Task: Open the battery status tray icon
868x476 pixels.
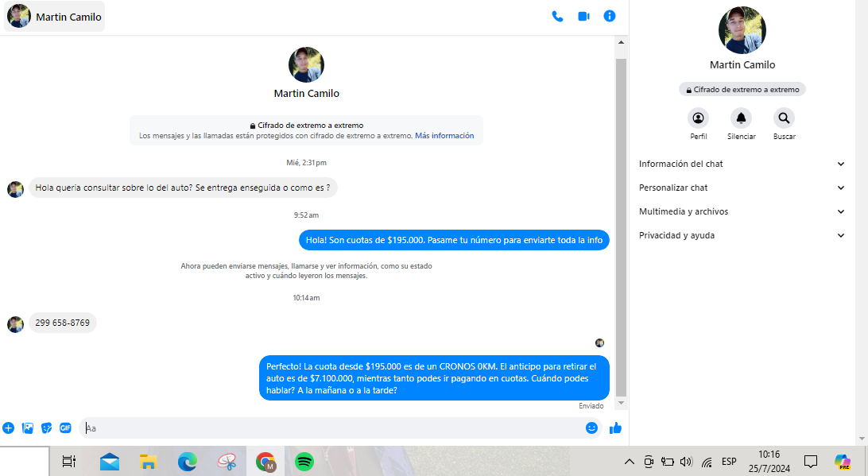Action: 668,462
